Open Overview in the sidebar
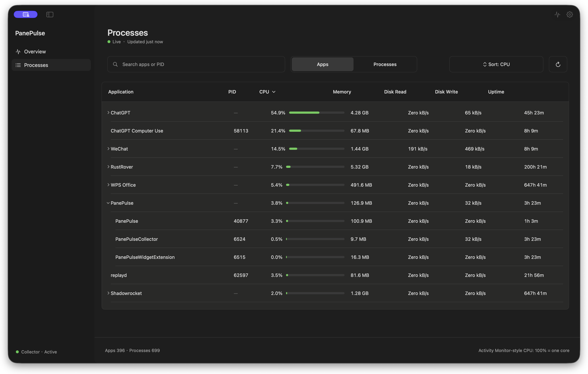This screenshot has height=374, width=588. click(51, 52)
